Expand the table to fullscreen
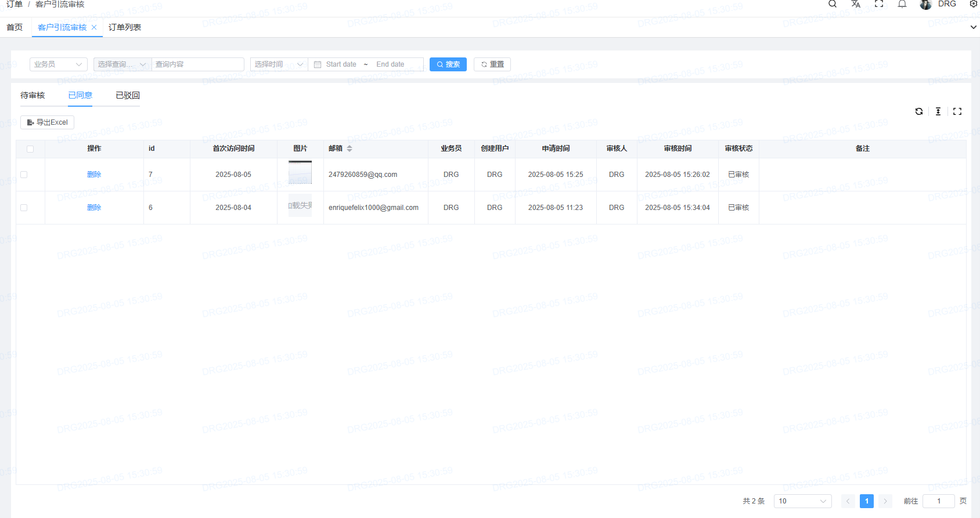The height and width of the screenshot is (518, 980). (x=957, y=111)
